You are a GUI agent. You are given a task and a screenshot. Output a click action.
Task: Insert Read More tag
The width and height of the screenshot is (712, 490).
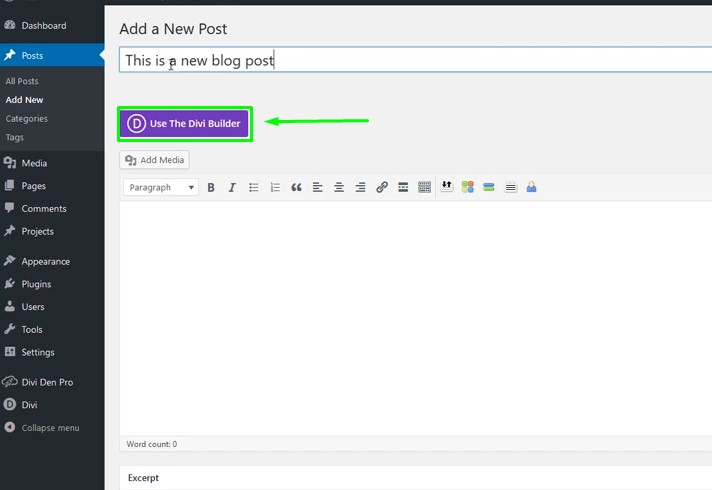tap(403, 187)
